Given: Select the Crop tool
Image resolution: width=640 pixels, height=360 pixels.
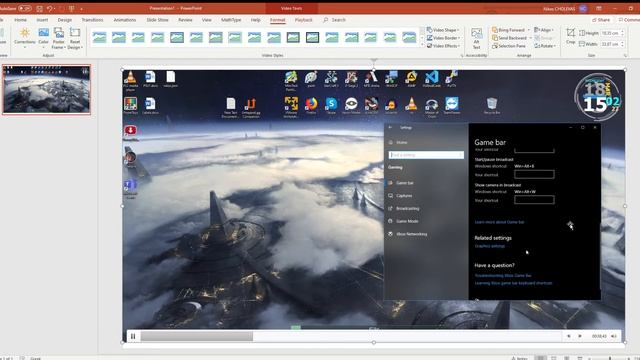Looking at the screenshot, I should click(x=571, y=36).
